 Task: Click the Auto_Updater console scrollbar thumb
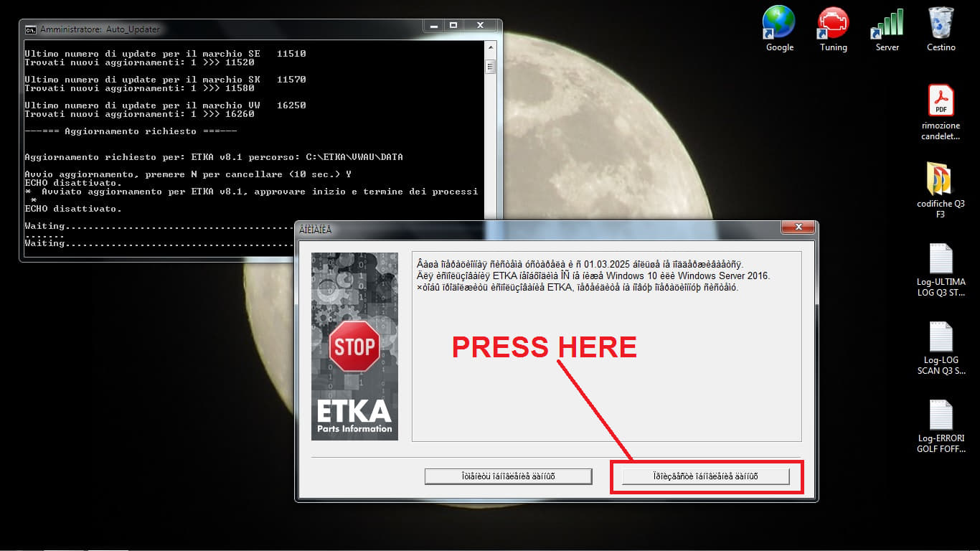tap(491, 67)
